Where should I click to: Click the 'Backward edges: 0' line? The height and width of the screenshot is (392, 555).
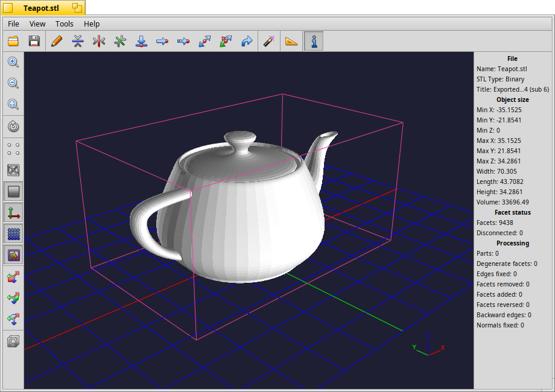[504, 315]
